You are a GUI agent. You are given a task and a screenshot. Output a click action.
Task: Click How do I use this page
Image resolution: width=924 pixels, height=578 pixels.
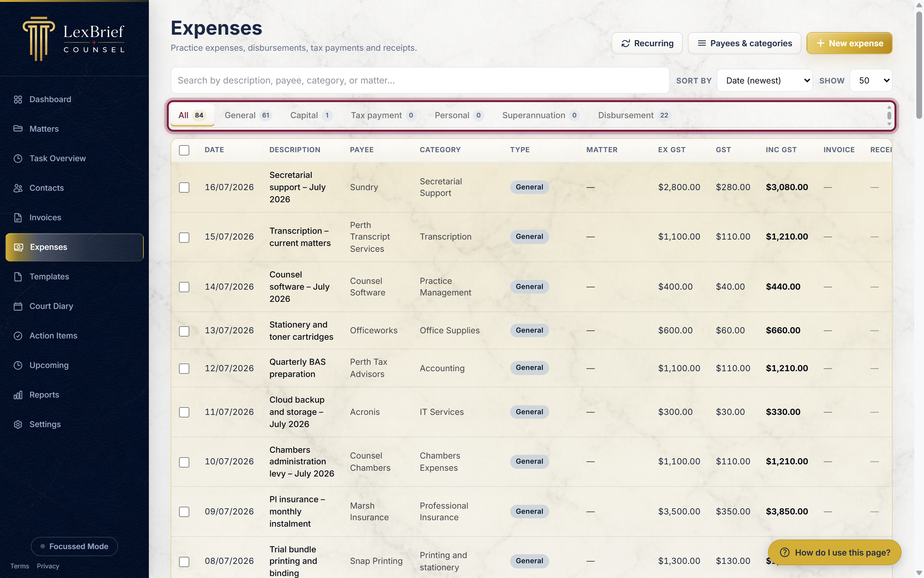pos(835,552)
